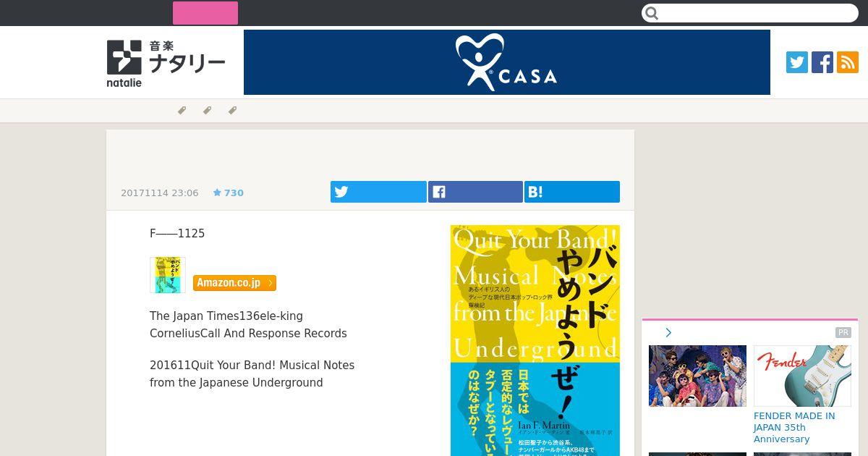
Task: Open small book cover thumbnail
Action: [x=168, y=275]
